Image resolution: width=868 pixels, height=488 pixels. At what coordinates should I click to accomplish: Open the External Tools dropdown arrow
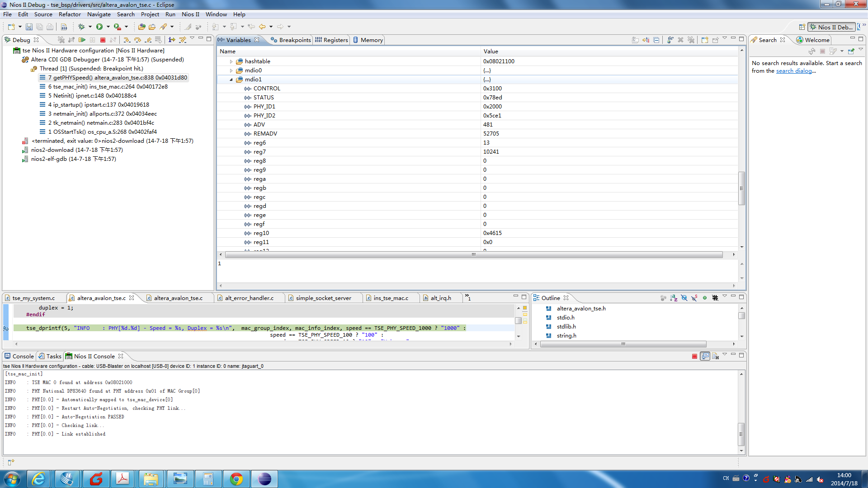pos(126,27)
